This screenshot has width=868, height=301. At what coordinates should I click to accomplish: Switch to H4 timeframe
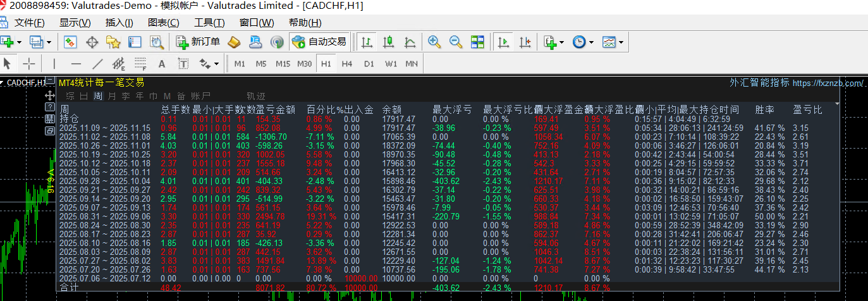pyautogui.click(x=347, y=64)
